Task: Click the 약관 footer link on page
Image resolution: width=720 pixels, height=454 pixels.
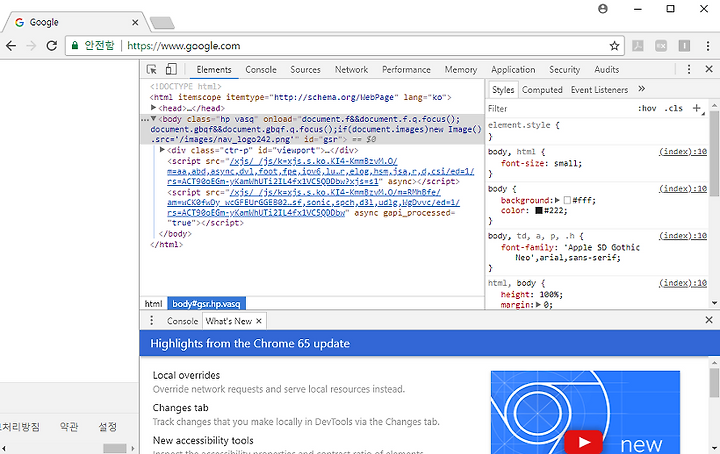Action: tap(69, 427)
